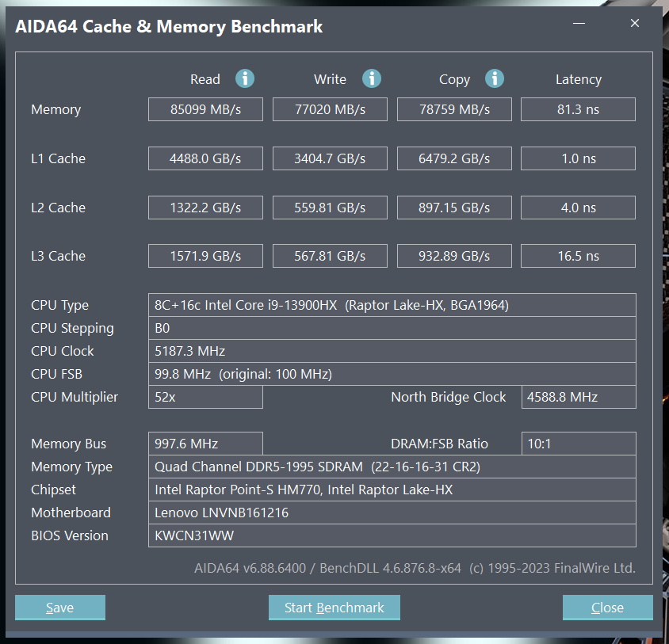Click the L3 Cache read value 1571.9 GB/s

coord(205,256)
